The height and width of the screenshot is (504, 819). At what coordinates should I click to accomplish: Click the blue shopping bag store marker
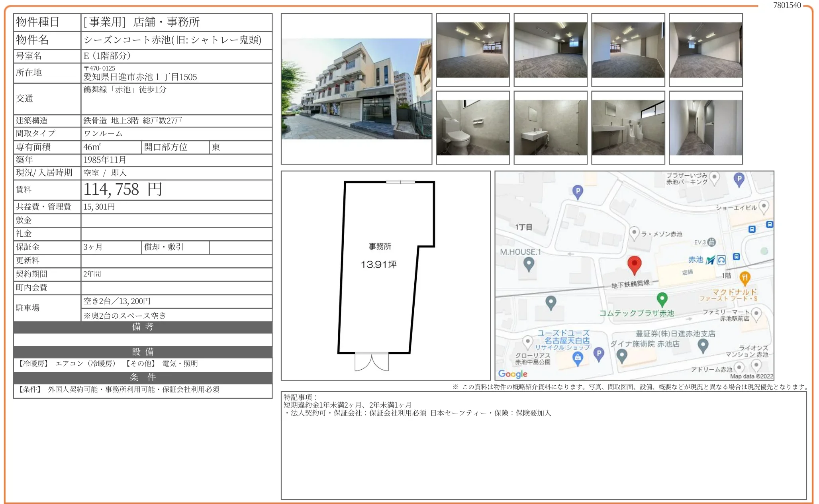pos(578,358)
